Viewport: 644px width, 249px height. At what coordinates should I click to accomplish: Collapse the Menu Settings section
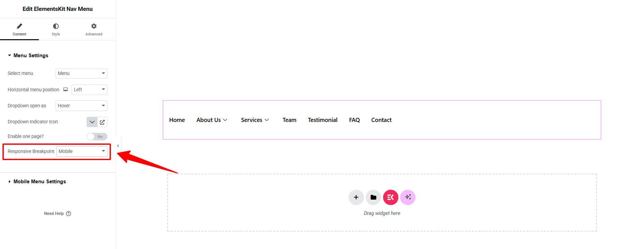[x=31, y=56]
